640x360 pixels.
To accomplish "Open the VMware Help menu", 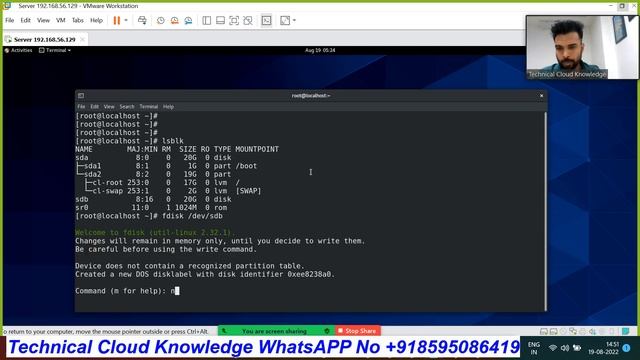I will point(96,20).
